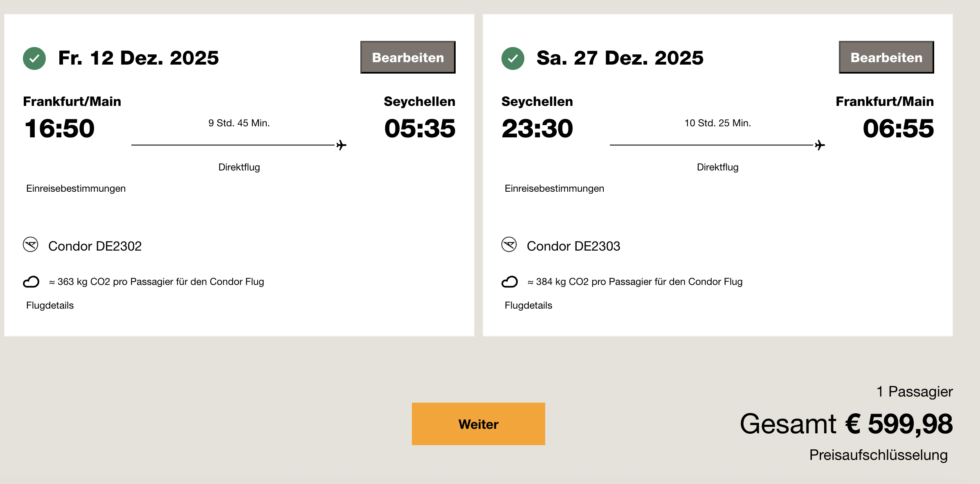Click the Condor logo next to DE2302
Viewport: 980px width, 484px height.
point(31,245)
